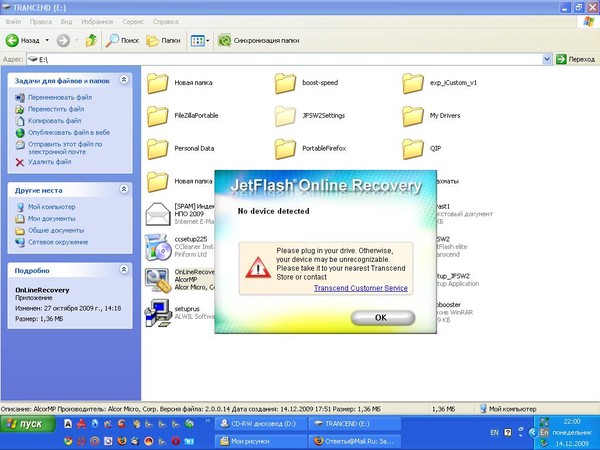Open the Правка menu

coord(41,22)
